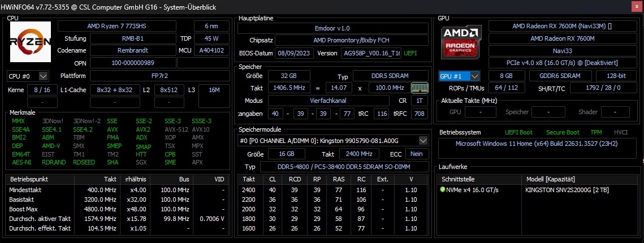Click the Rembrandt codename field
The width and height of the screenshot is (644, 243).
(x=133, y=50)
